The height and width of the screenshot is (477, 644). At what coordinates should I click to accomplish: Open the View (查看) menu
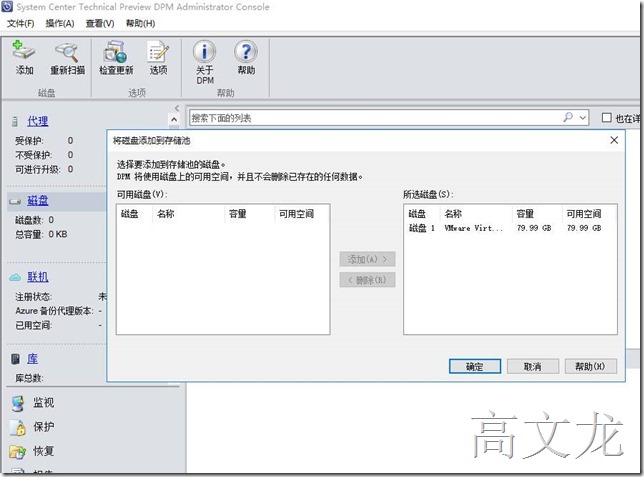coord(100,23)
